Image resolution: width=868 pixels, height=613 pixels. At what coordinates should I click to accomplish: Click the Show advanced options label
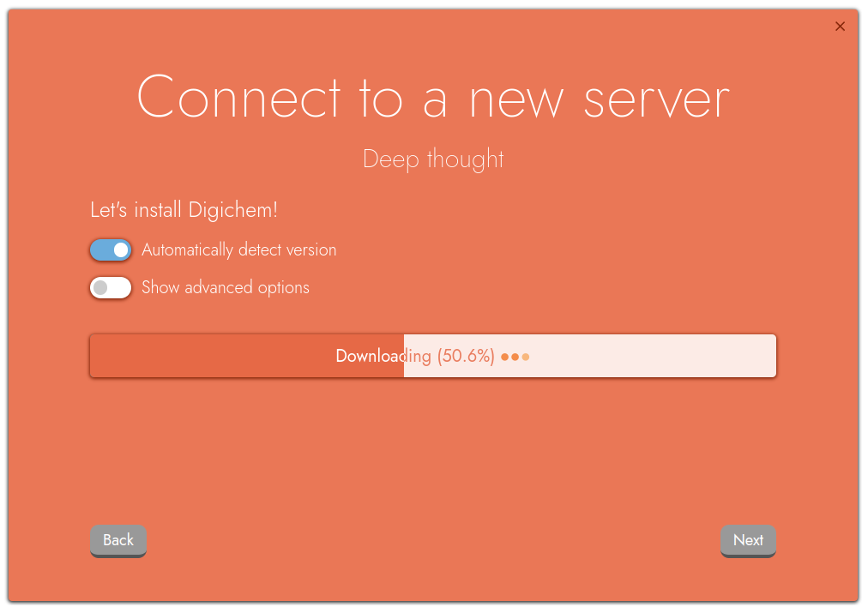coord(225,287)
